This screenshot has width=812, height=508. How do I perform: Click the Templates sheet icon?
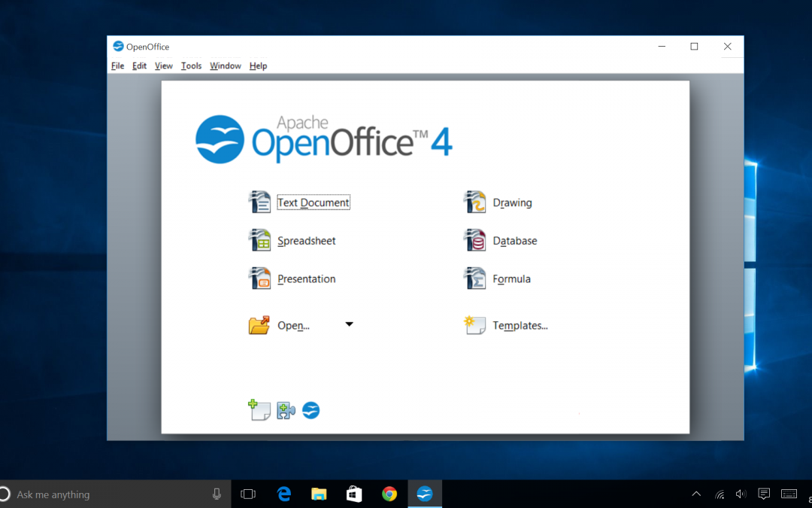[x=474, y=325]
